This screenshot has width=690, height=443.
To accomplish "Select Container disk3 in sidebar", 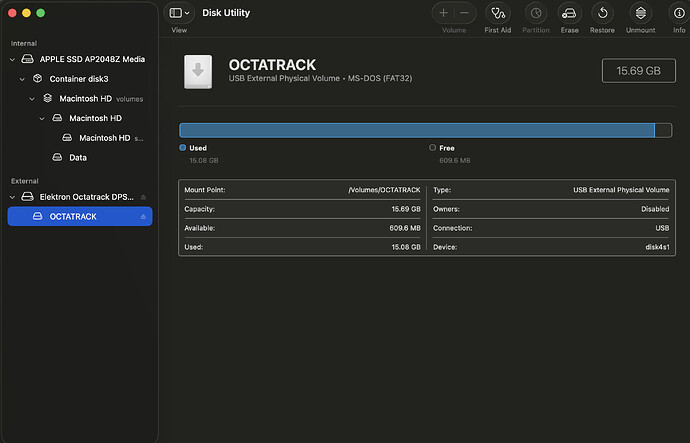I will [80, 79].
